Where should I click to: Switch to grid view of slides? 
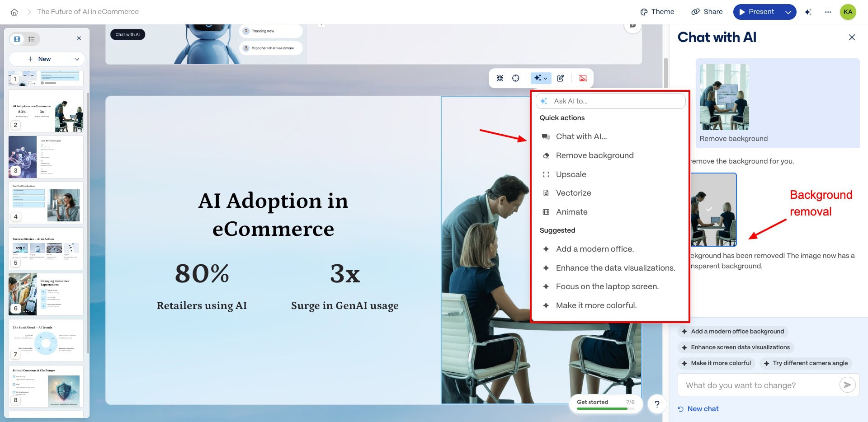(x=17, y=39)
